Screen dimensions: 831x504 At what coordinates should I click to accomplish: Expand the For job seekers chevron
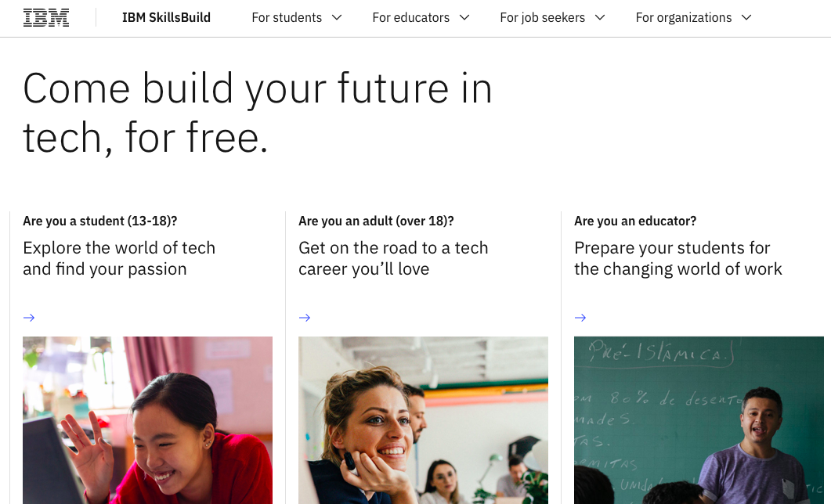600,17
